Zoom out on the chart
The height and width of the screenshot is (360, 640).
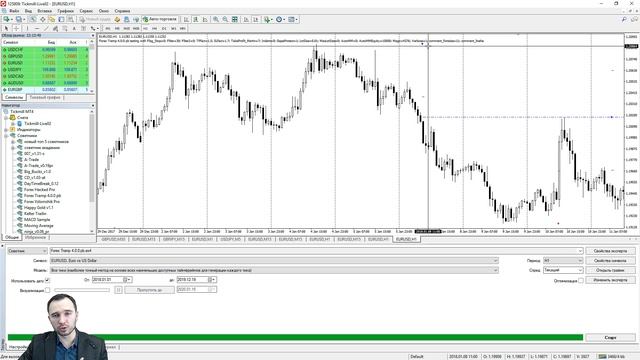point(225,19)
